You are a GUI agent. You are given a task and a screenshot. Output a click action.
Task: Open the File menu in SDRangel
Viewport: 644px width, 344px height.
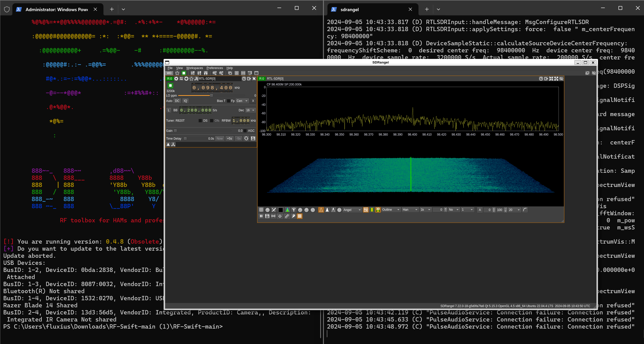coord(170,68)
